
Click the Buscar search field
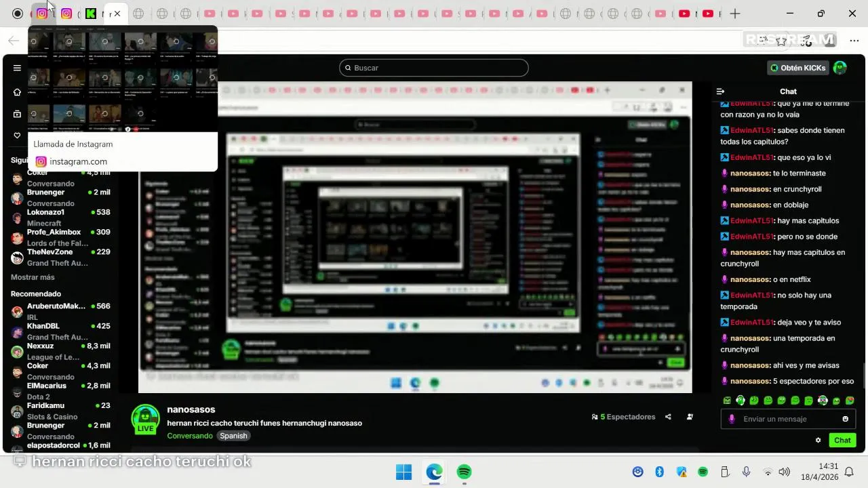(434, 68)
